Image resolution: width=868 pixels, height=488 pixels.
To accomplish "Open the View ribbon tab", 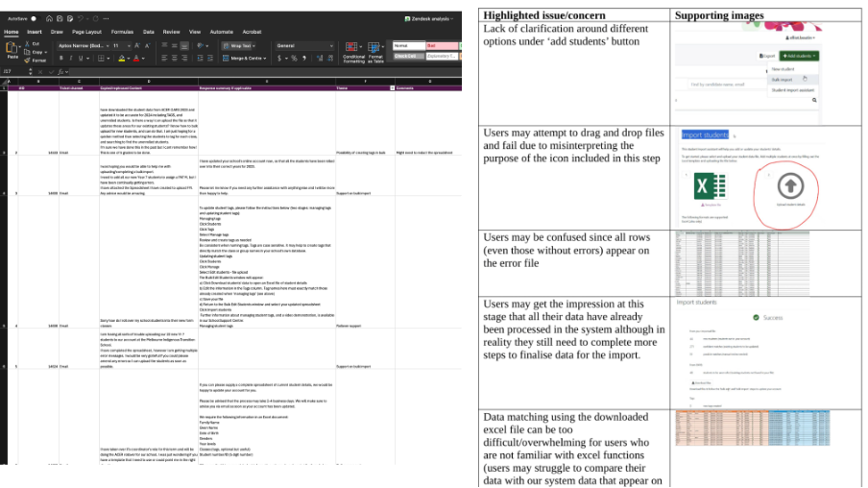I will tap(195, 32).
